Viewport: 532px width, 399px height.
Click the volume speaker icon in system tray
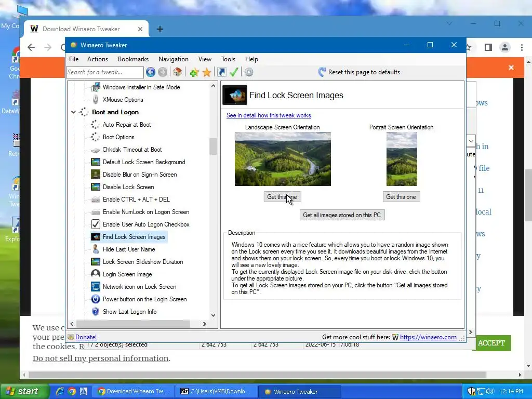point(490,391)
